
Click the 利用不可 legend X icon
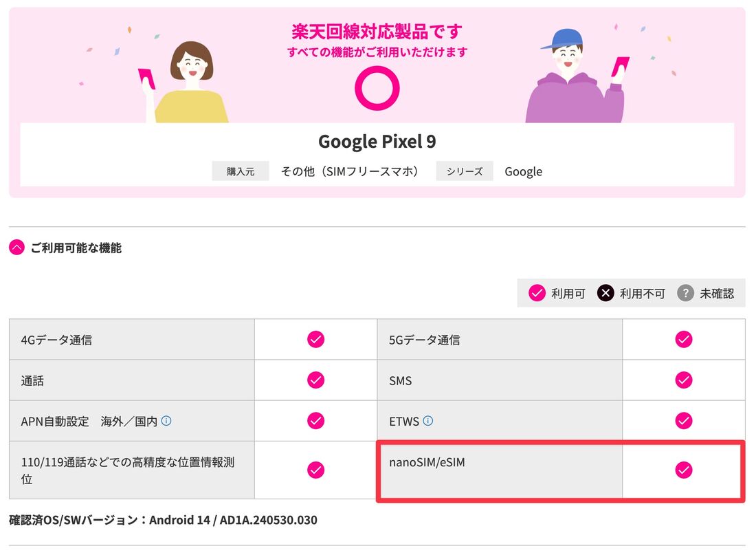[x=605, y=293]
